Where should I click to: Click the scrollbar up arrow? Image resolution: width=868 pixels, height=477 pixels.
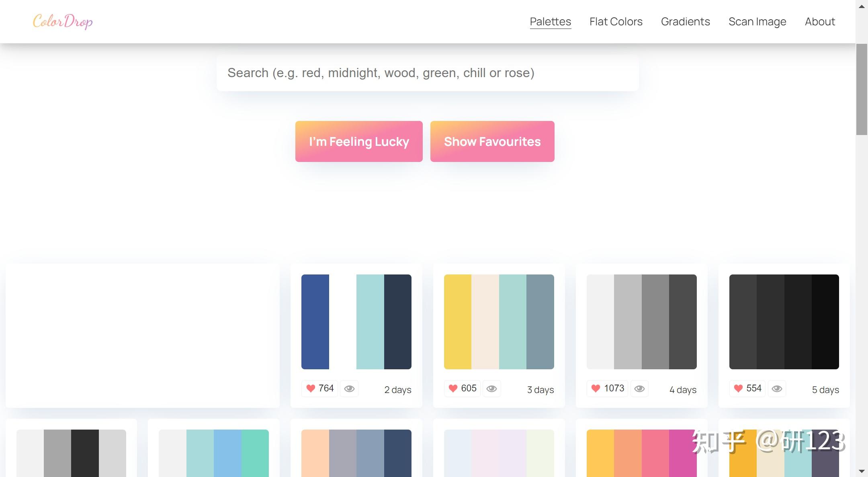(862, 6)
